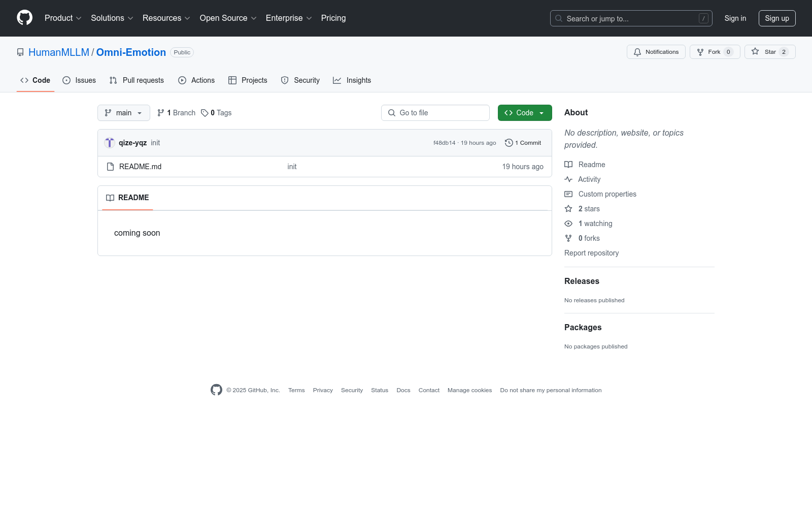The width and height of the screenshot is (812, 508).
Task: Open the Projects tab
Action: 248,80
